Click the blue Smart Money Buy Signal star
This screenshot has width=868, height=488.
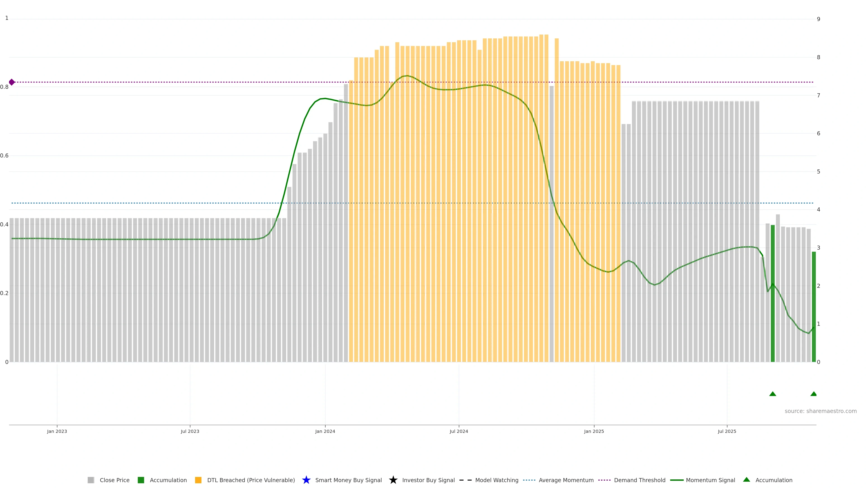pyautogui.click(x=306, y=480)
